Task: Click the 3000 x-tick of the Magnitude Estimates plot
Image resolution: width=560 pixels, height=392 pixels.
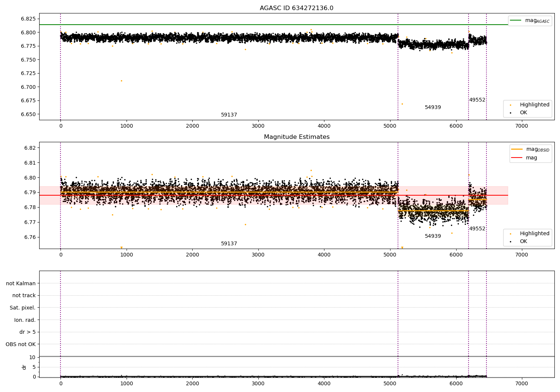Action: pyautogui.click(x=258, y=255)
